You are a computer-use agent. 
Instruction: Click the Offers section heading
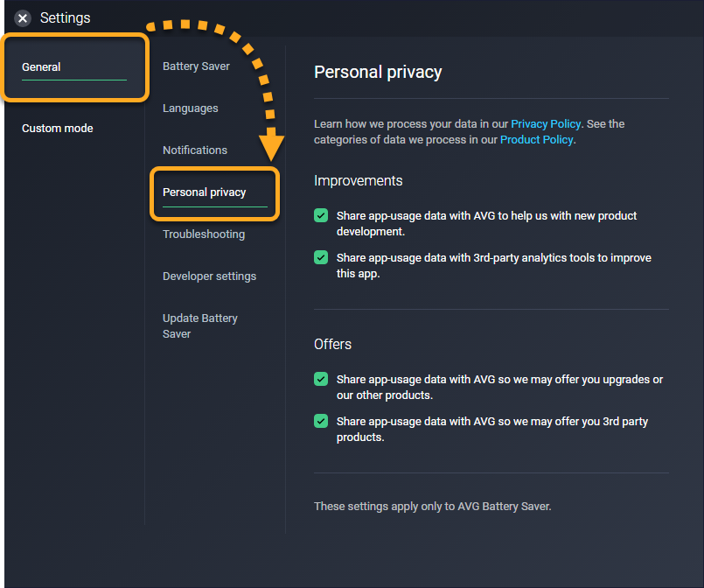pos(333,345)
